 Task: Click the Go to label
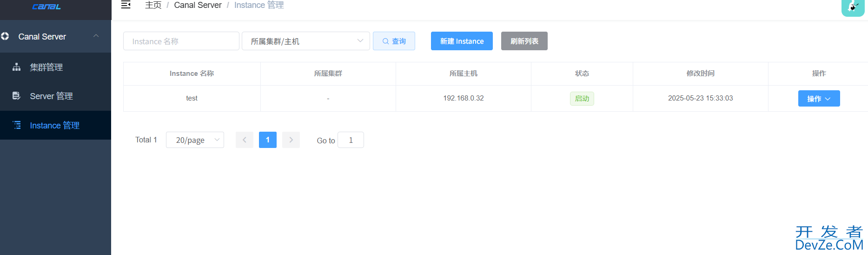coord(326,141)
